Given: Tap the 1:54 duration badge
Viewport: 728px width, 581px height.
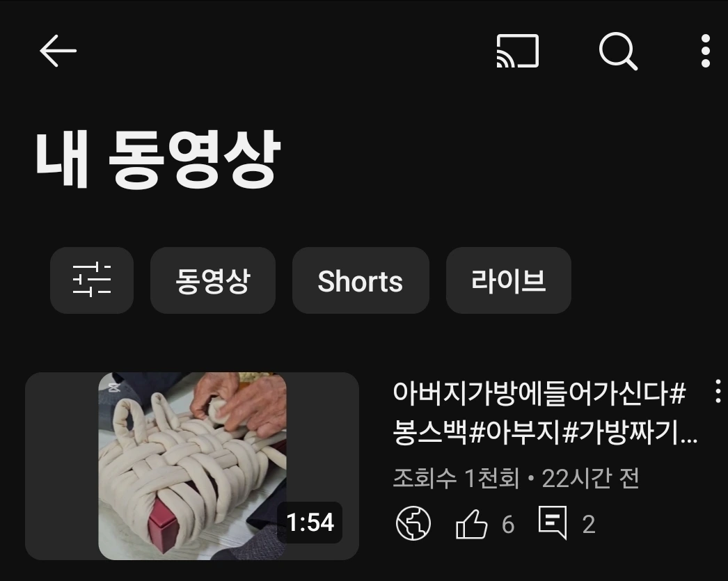Looking at the screenshot, I should click(x=310, y=522).
